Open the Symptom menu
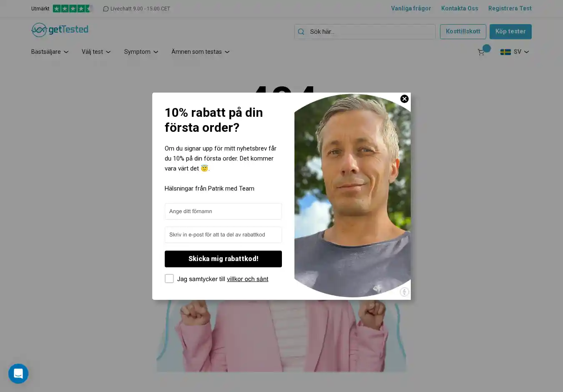The width and height of the screenshot is (563, 392). point(141,52)
